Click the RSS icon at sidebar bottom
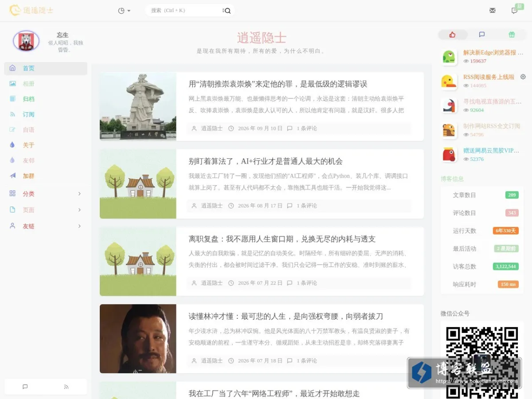The height and width of the screenshot is (399, 532). 66,387
